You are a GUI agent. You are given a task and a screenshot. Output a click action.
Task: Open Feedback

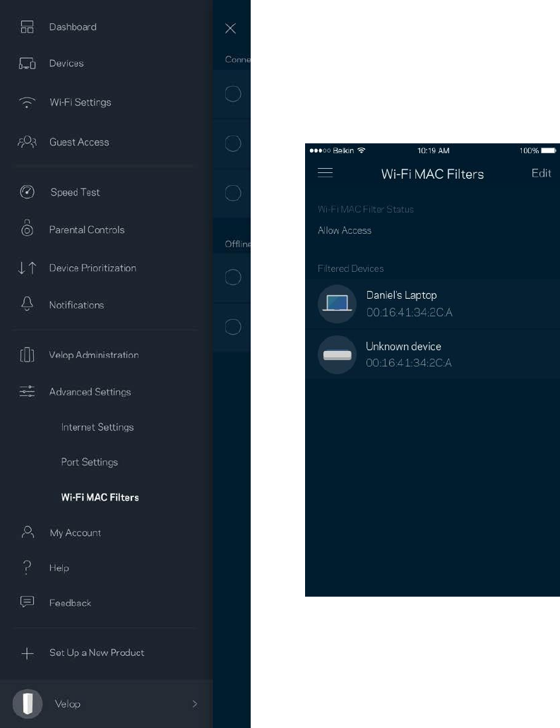click(70, 603)
